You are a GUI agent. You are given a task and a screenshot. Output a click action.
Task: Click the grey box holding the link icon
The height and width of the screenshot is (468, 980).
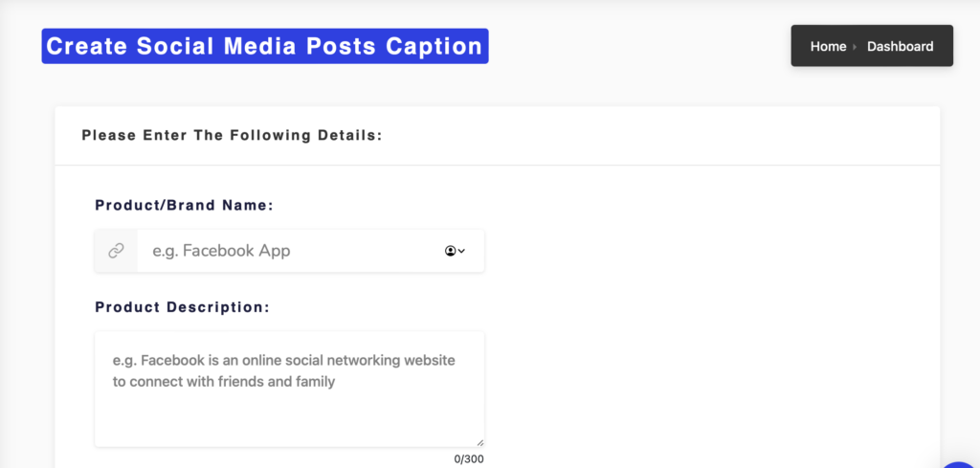116,251
